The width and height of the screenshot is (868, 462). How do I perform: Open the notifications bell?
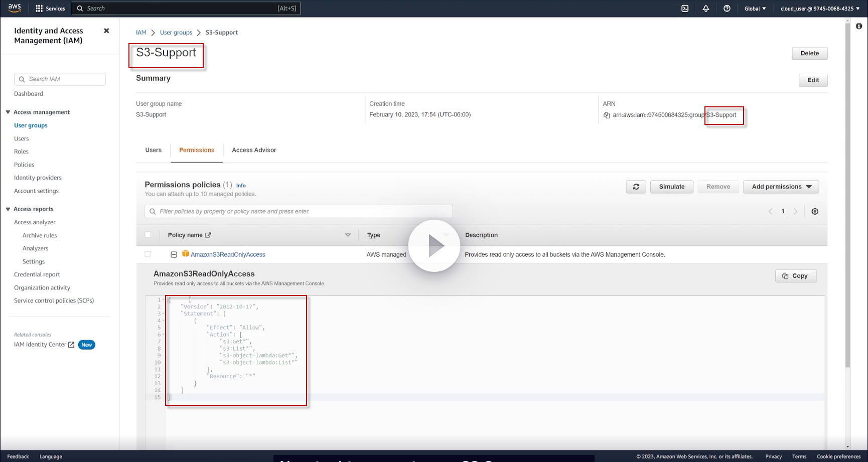pos(706,9)
